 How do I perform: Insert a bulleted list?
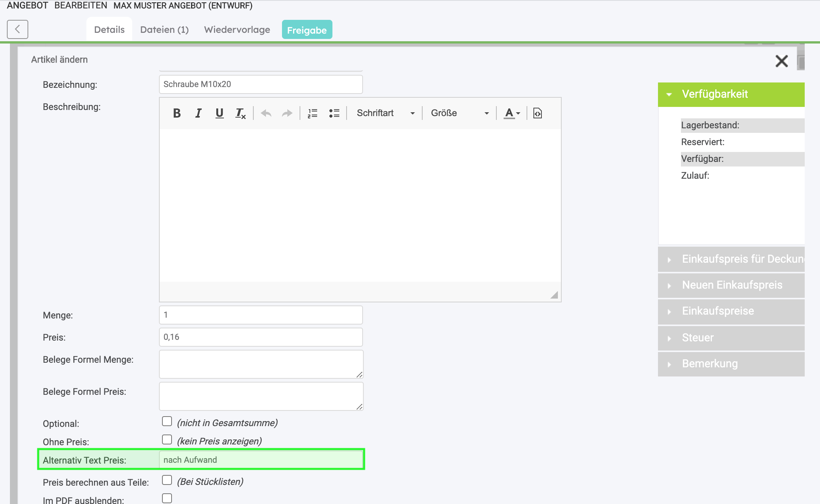334,113
